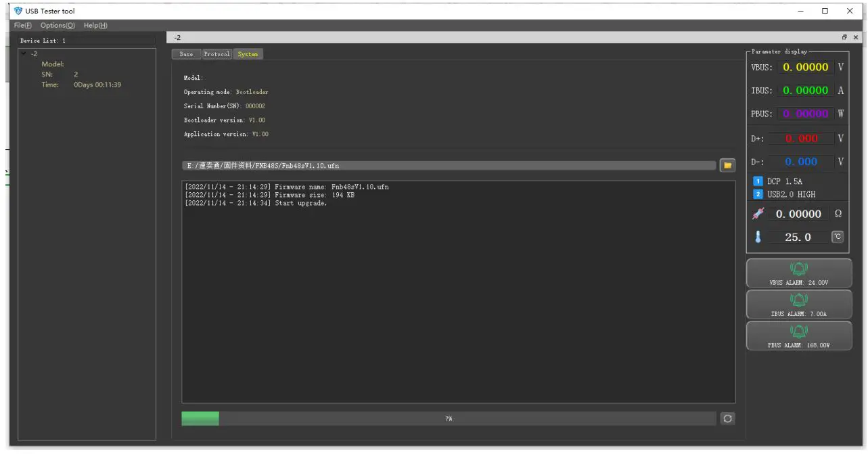Click the resistance value 0.00000
Viewport: 868px width, 454px height.
[x=799, y=214]
